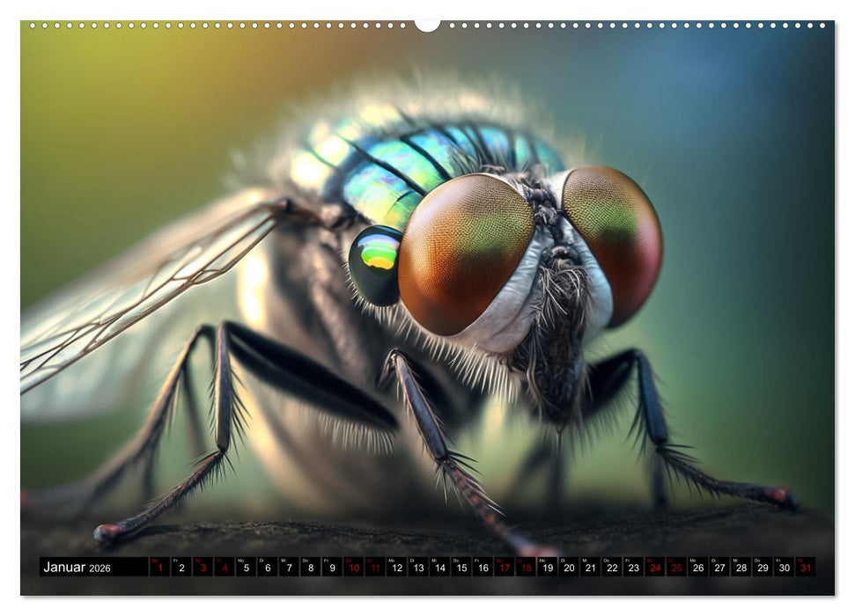Click date 16 in the calendar row
Image resolution: width=855 pixels, height=616 pixels.
click(483, 568)
